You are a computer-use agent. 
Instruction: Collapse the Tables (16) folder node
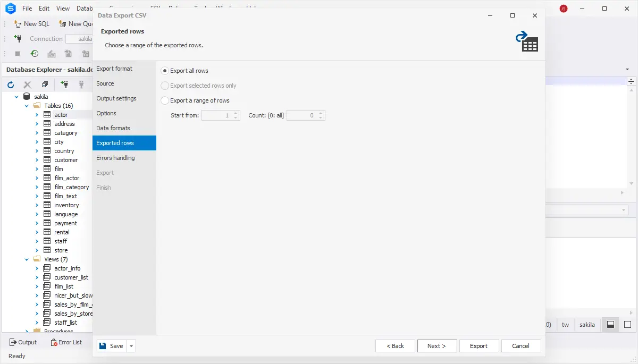pos(27,106)
